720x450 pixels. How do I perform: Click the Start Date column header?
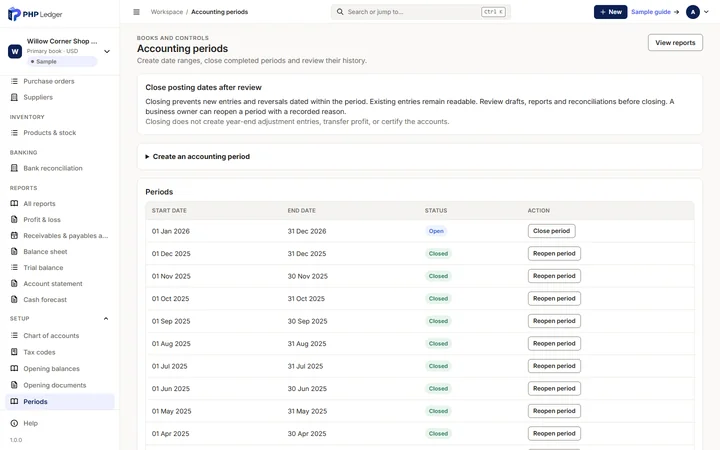[x=169, y=211]
